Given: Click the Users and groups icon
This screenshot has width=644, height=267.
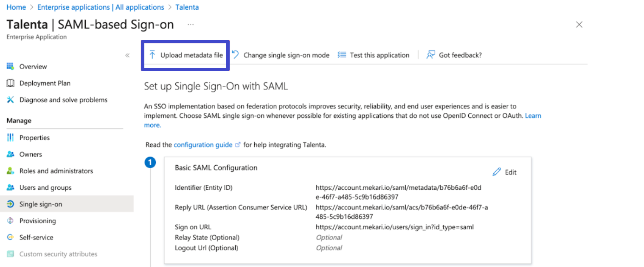Looking at the screenshot, I should 11,187.
